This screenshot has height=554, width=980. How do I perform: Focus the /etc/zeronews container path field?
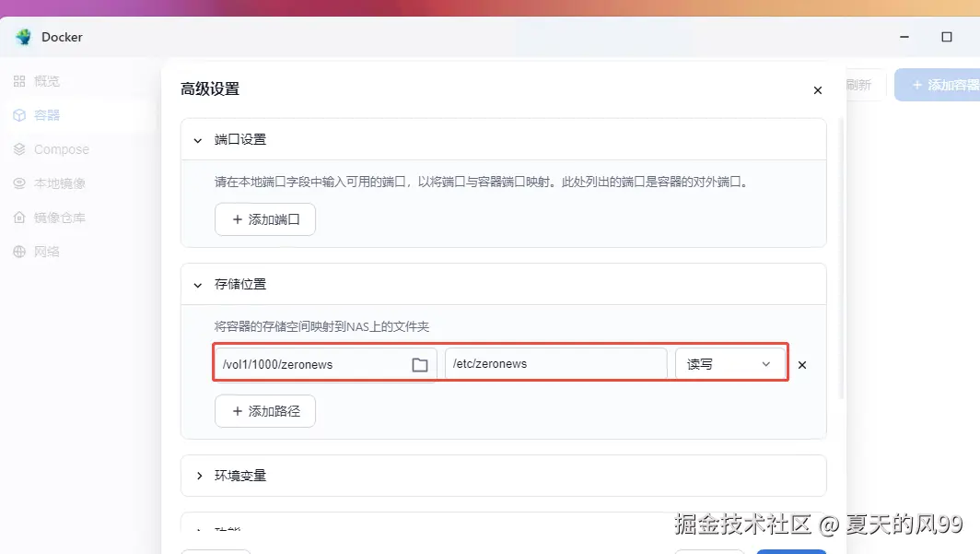pos(555,364)
